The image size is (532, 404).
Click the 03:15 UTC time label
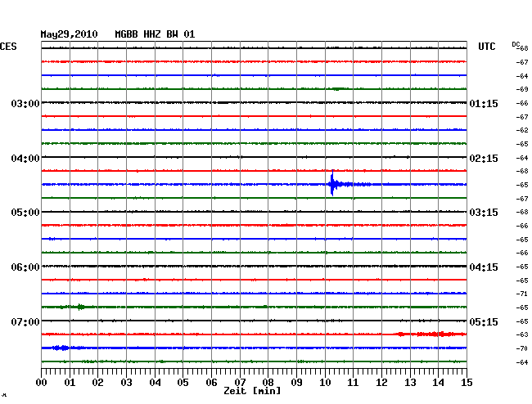(x=484, y=213)
